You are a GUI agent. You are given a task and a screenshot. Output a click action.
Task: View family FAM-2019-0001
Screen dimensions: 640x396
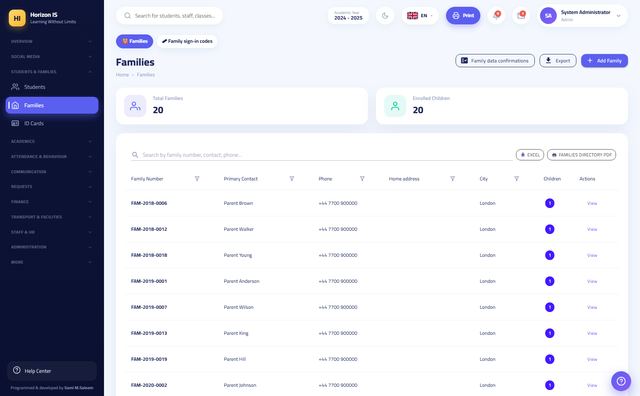tap(592, 281)
